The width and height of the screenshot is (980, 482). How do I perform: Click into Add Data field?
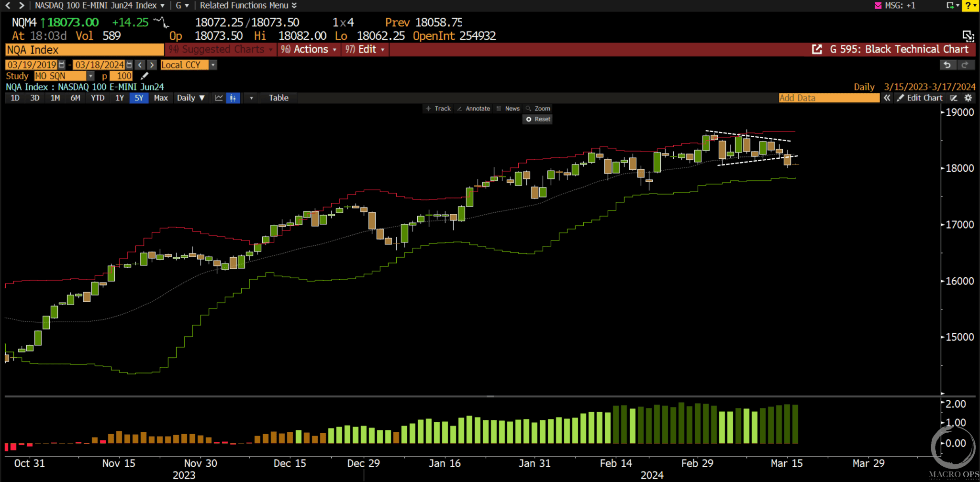(x=829, y=98)
